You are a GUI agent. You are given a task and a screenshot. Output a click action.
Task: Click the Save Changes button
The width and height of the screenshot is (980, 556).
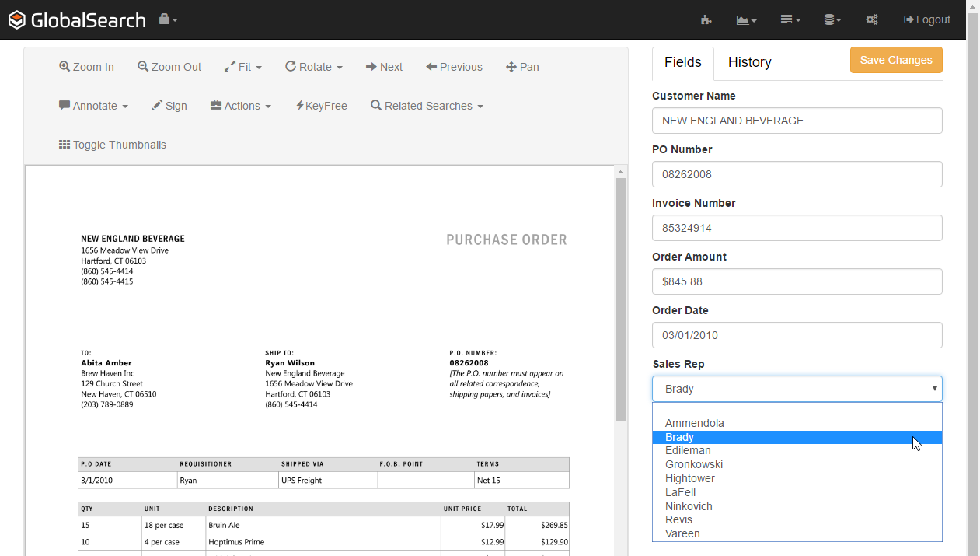tap(895, 60)
